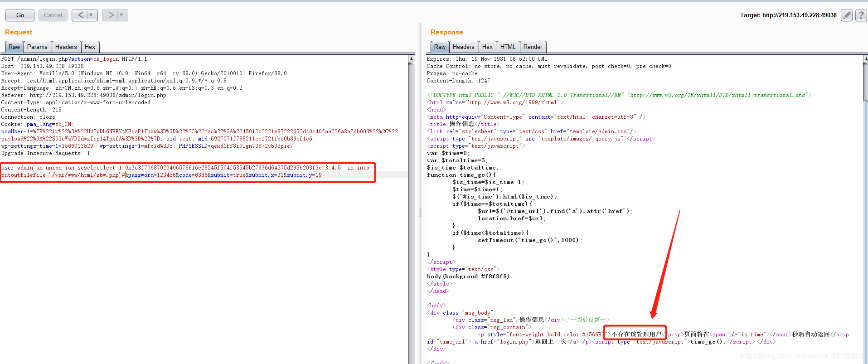The height and width of the screenshot is (364, 868).
Task: Click the response pane scroll-up arrow
Action: 865,59
